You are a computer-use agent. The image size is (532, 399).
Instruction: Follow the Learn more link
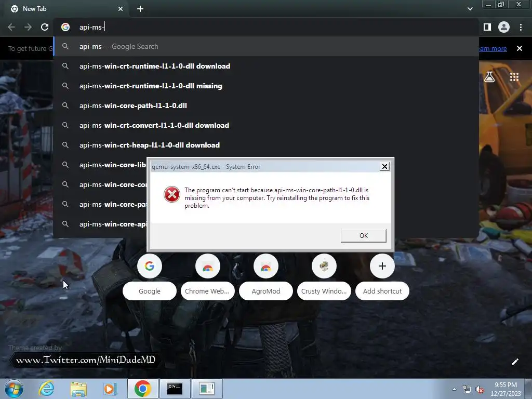pos(493,48)
